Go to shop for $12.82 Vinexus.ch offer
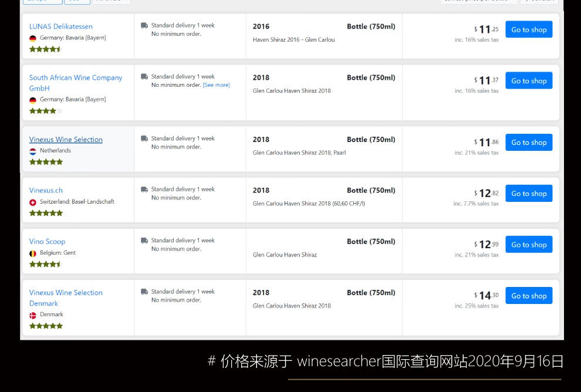Screen dimensions: 581x392 529,194
